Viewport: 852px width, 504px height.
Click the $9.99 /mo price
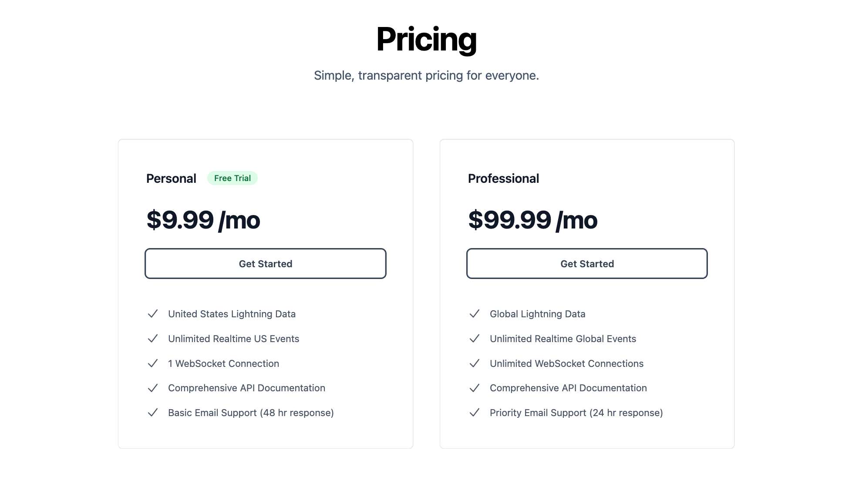point(203,220)
